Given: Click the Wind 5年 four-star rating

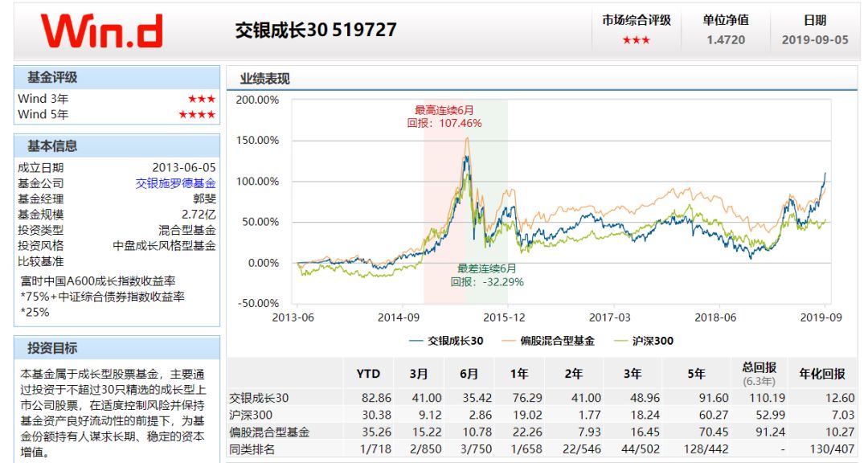Looking at the screenshot, I should coord(196,114).
